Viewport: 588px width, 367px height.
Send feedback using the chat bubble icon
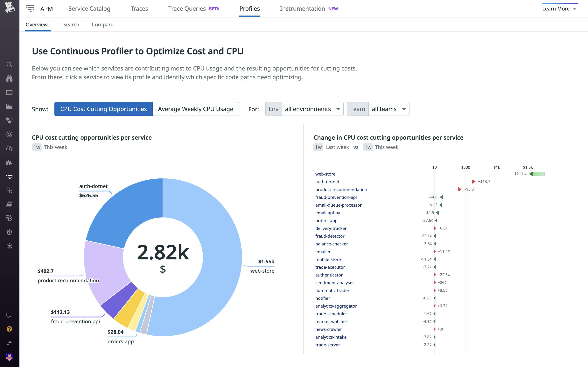coord(9,315)
